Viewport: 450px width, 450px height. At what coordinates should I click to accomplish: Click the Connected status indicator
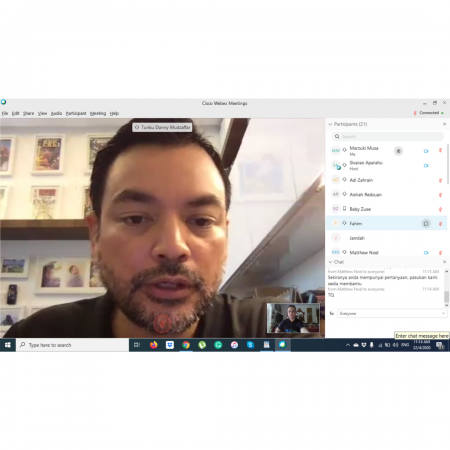pyautogui.click(x=429, y=113)
